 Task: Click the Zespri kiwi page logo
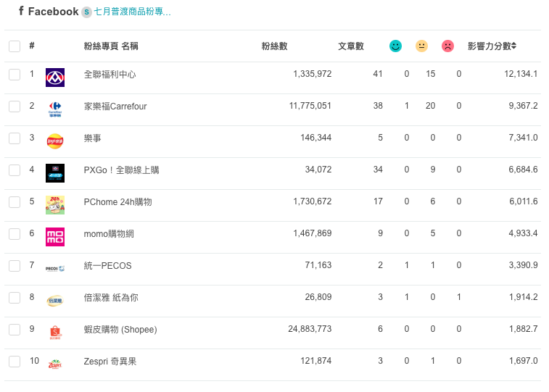pyautogui.click(x=55, y=364)
